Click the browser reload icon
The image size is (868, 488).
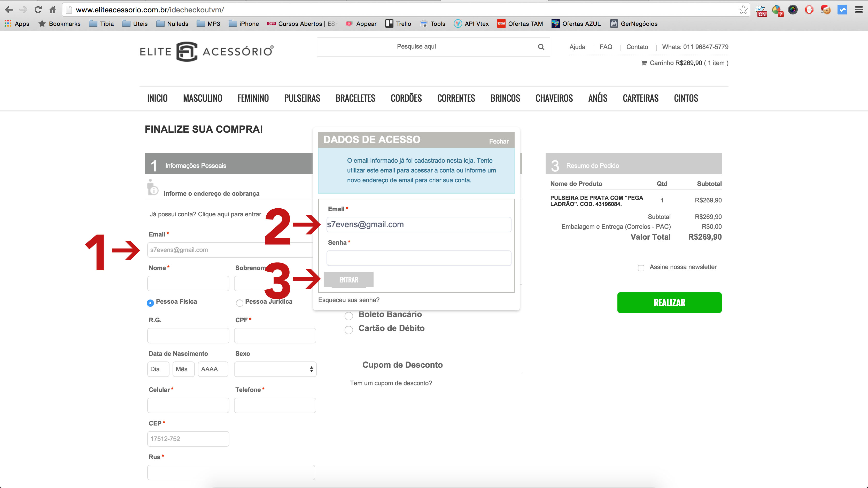tap(38, 10)
